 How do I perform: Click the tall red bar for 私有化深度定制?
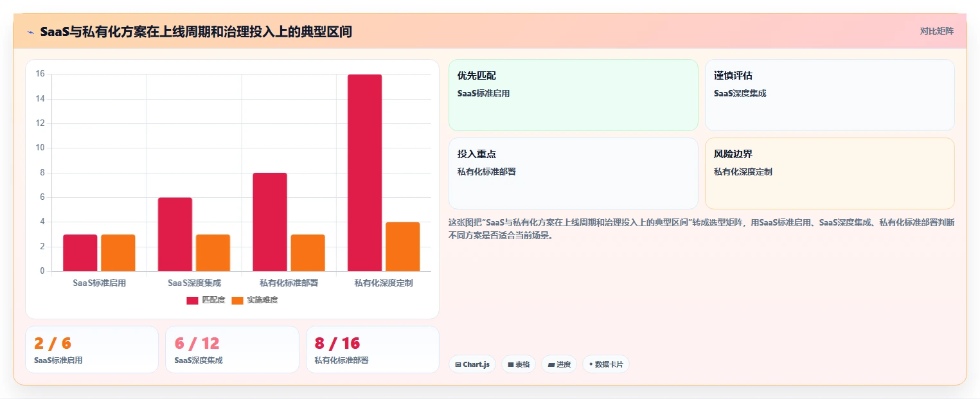[364, 173]
